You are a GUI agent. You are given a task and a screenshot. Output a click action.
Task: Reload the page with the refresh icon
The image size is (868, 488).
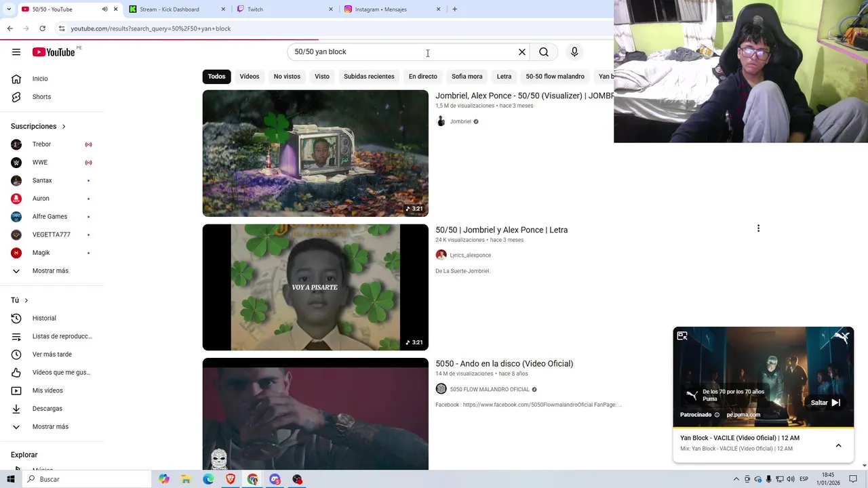(42, 28)
